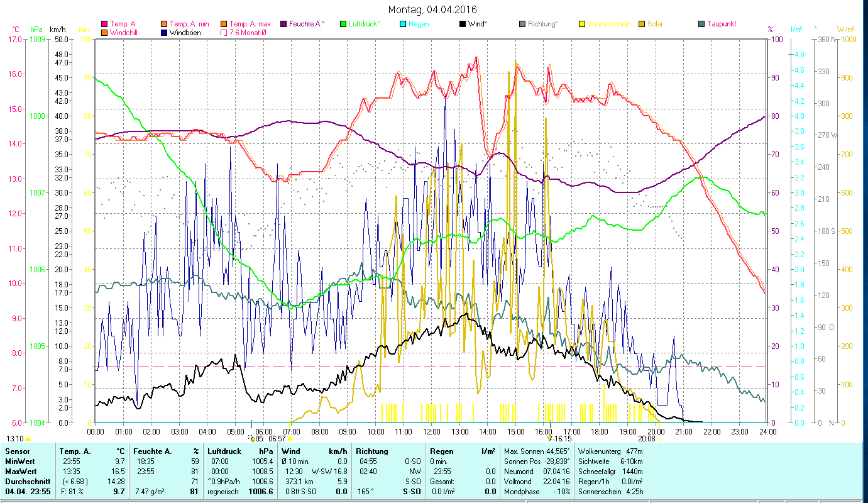Click the "Sonnen Pos" label
Screen dimensions: 868x503
(523, 461)
